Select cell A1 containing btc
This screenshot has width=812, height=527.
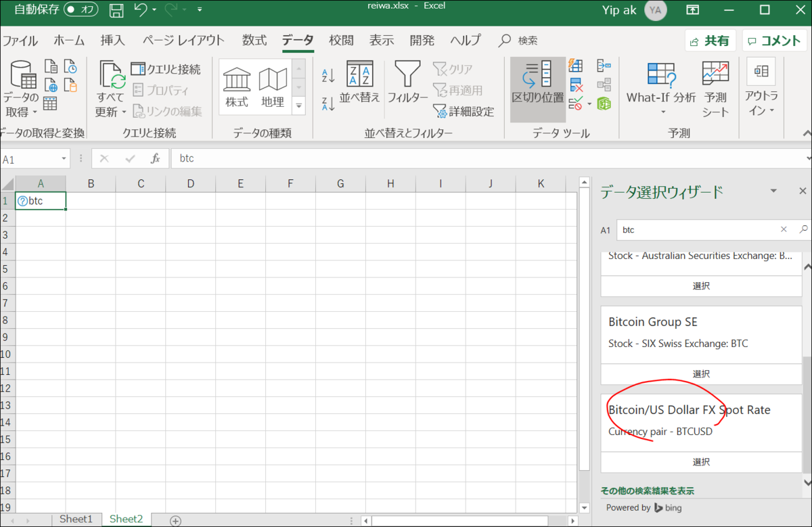[41, 201]
